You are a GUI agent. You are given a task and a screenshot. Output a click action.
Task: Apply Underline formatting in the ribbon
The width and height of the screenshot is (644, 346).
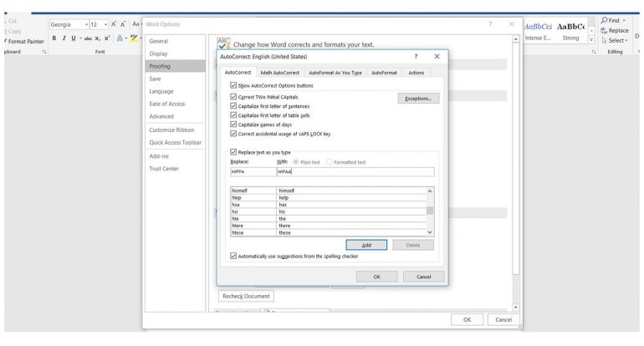(x=74, y=38)
